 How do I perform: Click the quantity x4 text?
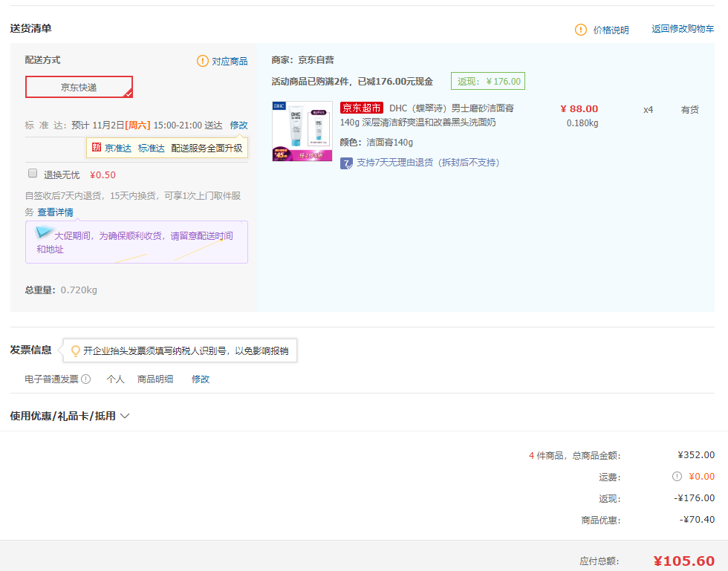pos(648,110)
